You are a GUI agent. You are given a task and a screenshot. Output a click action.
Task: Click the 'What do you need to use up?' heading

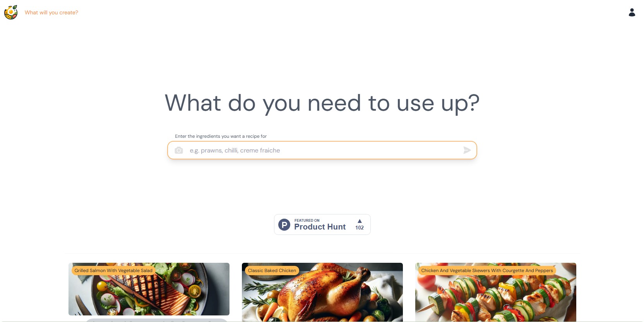[322, 103]
